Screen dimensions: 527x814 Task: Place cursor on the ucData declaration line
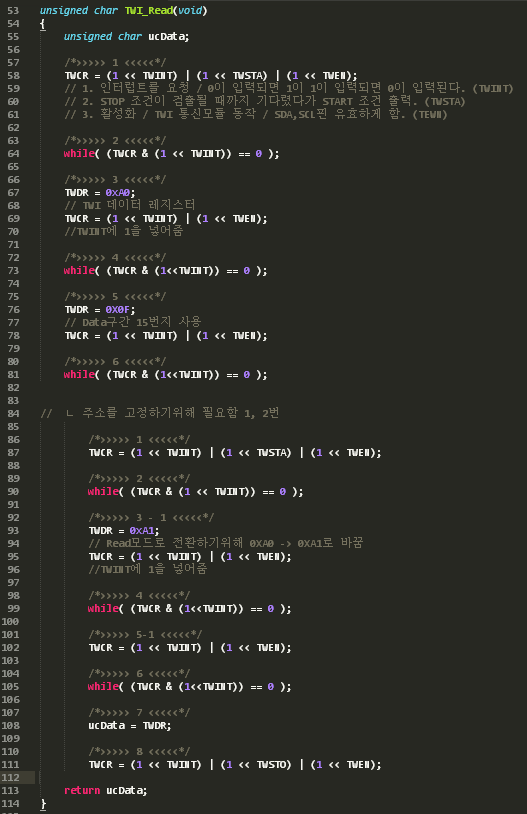coord(126,37)
